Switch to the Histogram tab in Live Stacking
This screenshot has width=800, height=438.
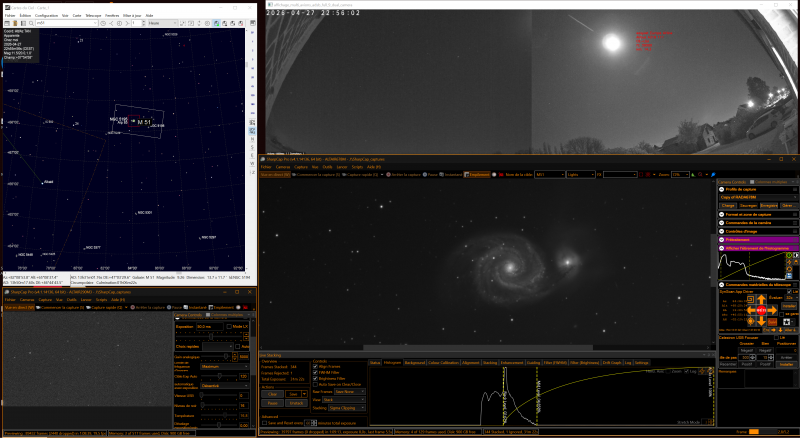392,362
